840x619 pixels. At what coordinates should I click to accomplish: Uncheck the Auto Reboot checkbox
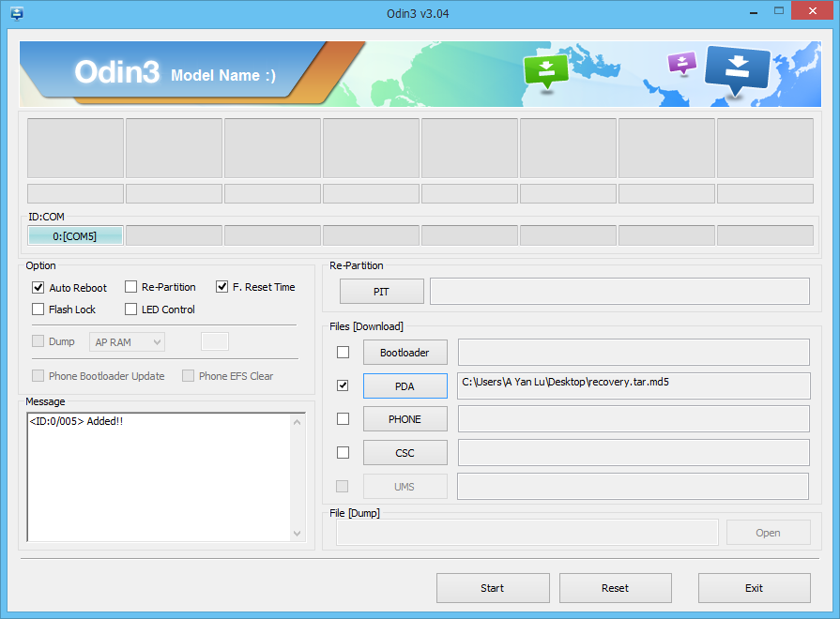pos(38,288)
